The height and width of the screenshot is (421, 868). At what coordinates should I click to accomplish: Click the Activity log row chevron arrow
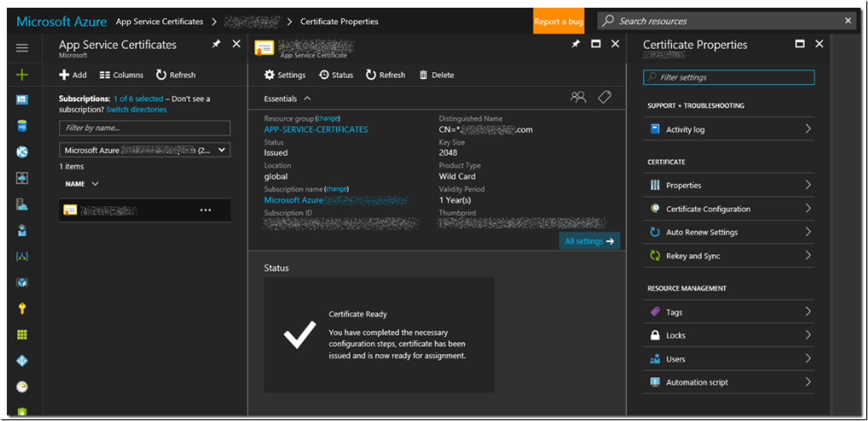coord(808,129)
